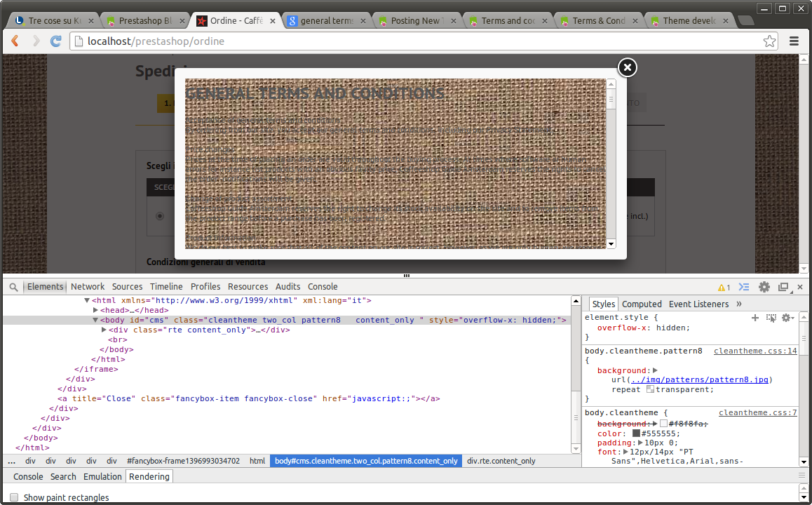Select the br element line

[118, 339]
